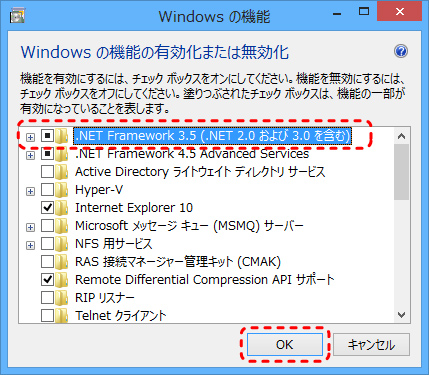
Task: Expand the Hyper-V tree node
Action: (30, 191)
